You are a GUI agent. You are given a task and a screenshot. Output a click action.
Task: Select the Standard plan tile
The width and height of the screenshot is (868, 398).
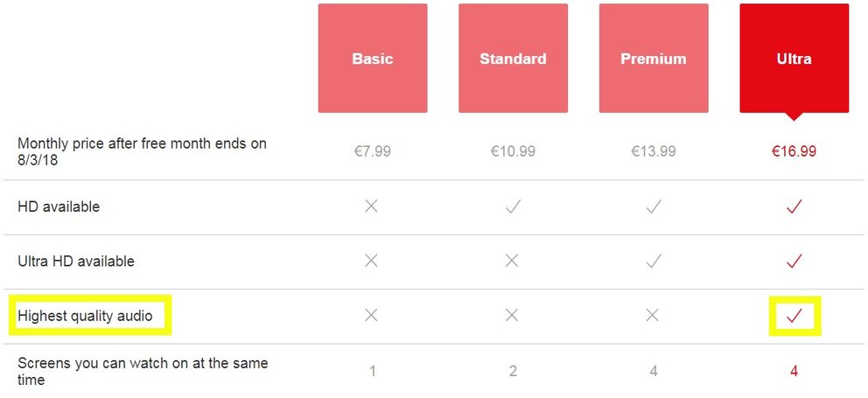[x=513, y=58]
